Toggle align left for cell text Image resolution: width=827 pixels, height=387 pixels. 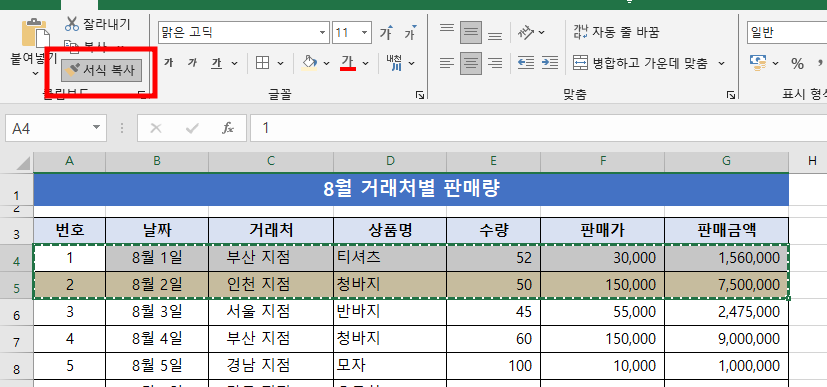(447, 63)
